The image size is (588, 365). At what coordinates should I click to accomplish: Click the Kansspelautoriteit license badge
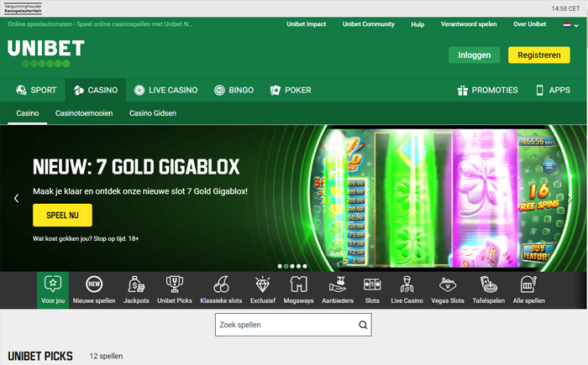23,8
